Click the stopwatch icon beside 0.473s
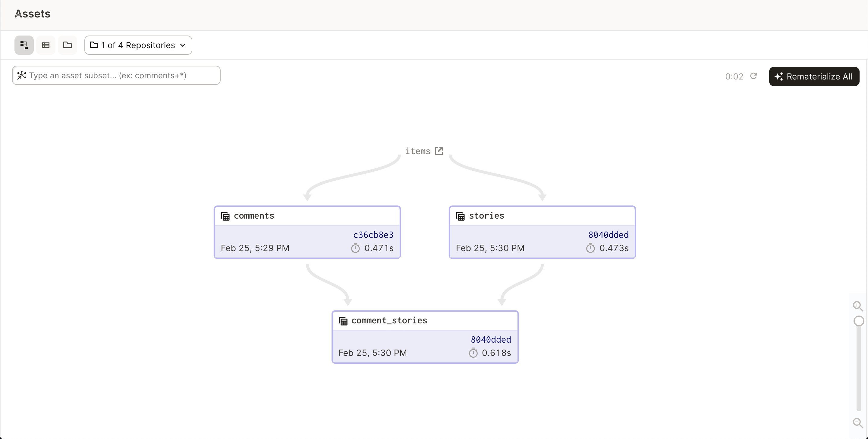This screenshot has width=868, height=439. click(x=590, y=248)
